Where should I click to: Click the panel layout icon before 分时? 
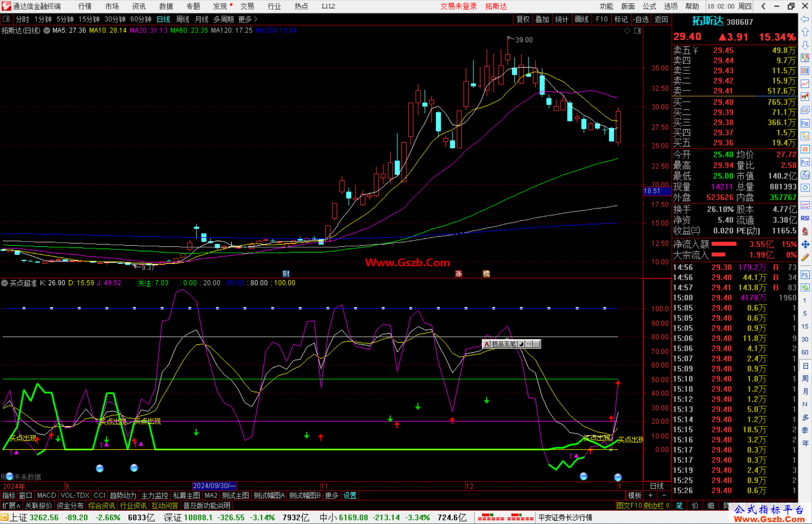[x=6, y=19]
